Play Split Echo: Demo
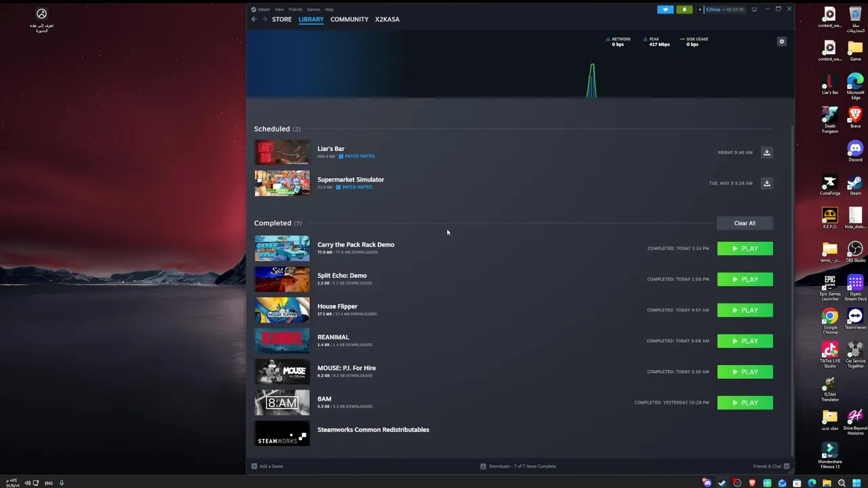The width and height of the screenshot is (868, 488). tap(745, 279)
